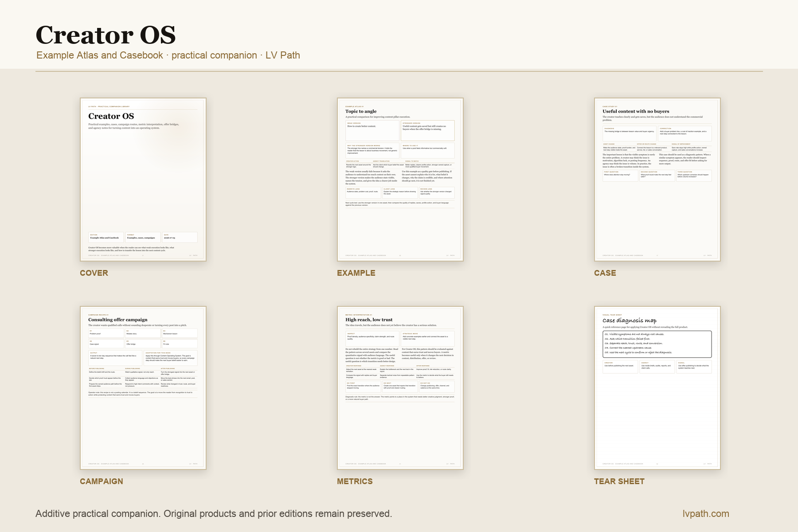The width and height of the screenshot is (798, 532).
Task: Click the 'Creator OS' title on cover page
Action: point(111,116)
